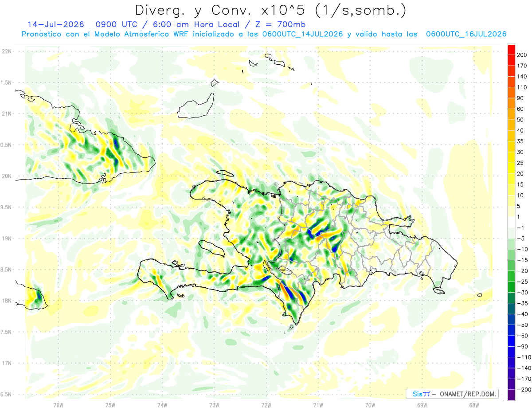Image resolution: width=532 pixels, height=411 pixels.
Task: Click the latitude label '8.5N'
Action: coord(6,270)
